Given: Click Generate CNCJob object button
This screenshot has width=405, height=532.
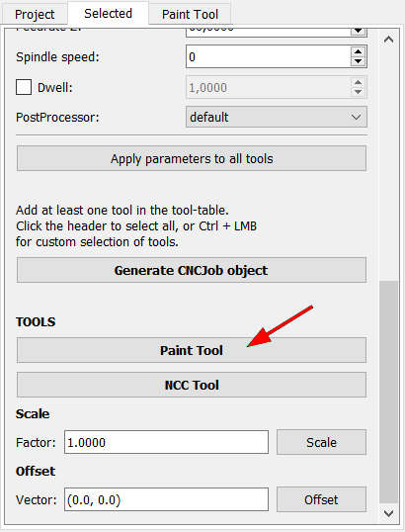Looking at the screenshot, I should pyautogui.click(x=192, y=270).
